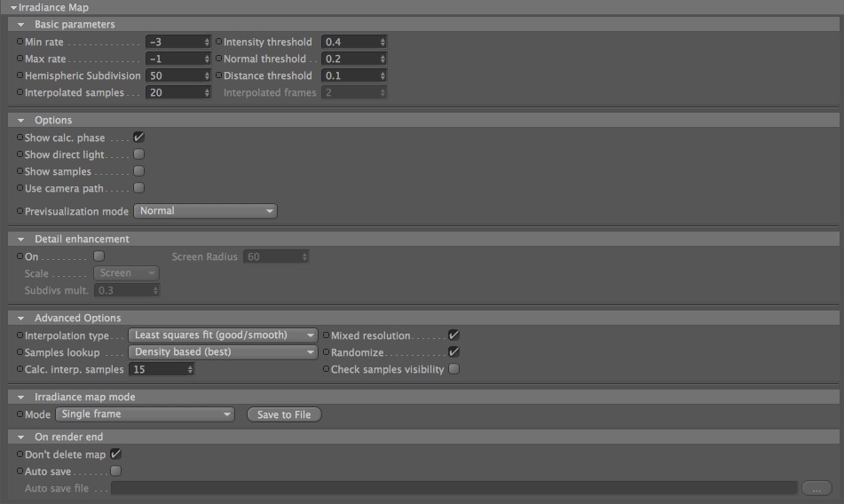Click the browse ellipsis button for Auto save file
This screenshot has height=504, width=844.
click(816, 488)
